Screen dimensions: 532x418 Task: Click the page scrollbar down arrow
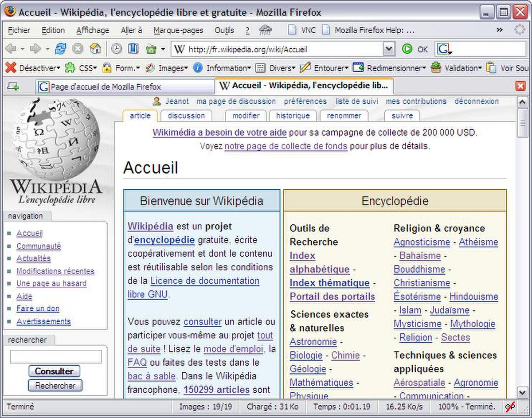point(522,392)
